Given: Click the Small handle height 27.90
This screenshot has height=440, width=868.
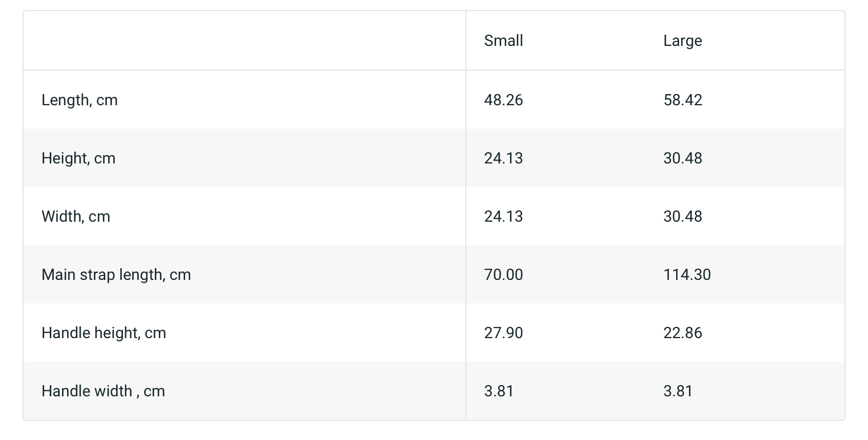Looking at the screenshot, I should pos(503,333).
